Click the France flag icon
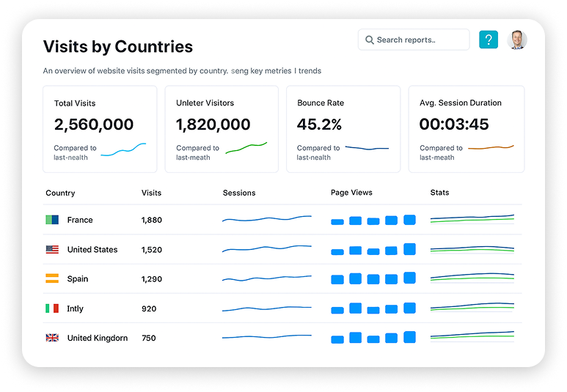The width and height of the screenshot is (567, 392). click(52, 220)
